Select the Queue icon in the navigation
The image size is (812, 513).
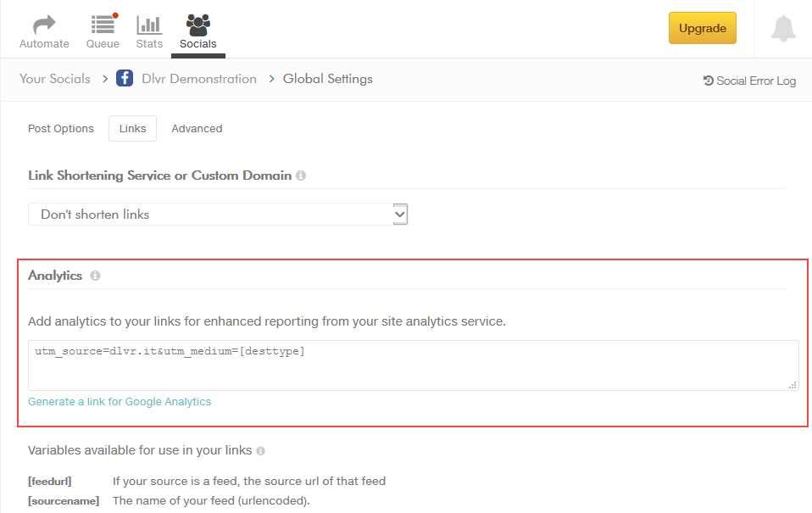click(102, 23)
